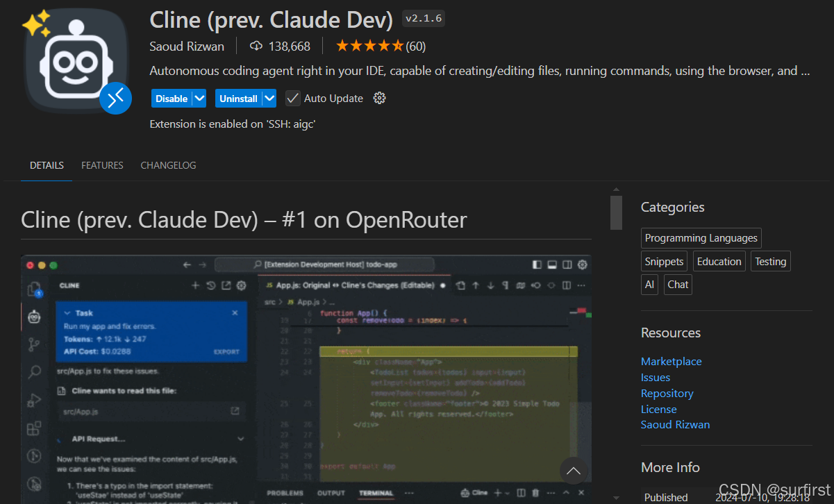Click the Uninstall button
834x504 pixels.
(x=239, y=98)
